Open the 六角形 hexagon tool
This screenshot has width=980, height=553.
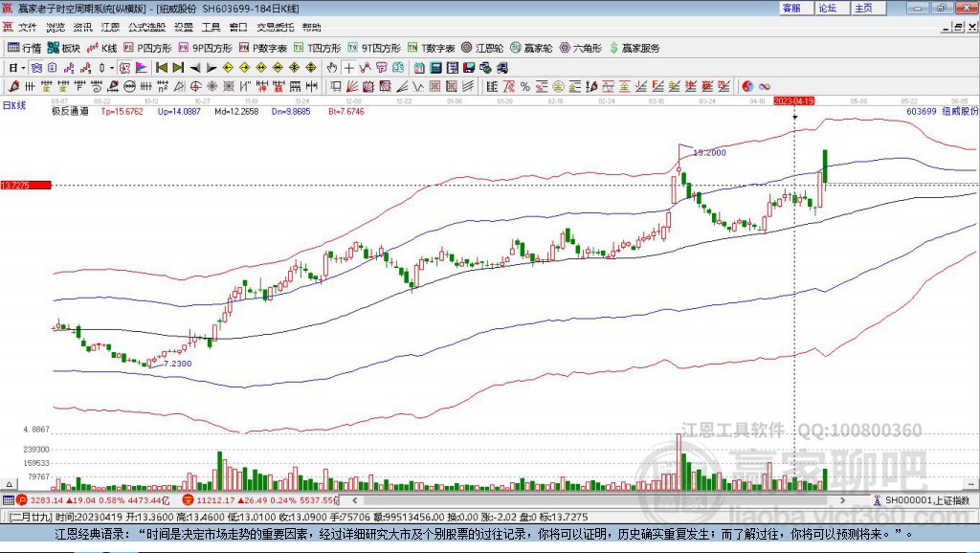[x=581, y=48]
